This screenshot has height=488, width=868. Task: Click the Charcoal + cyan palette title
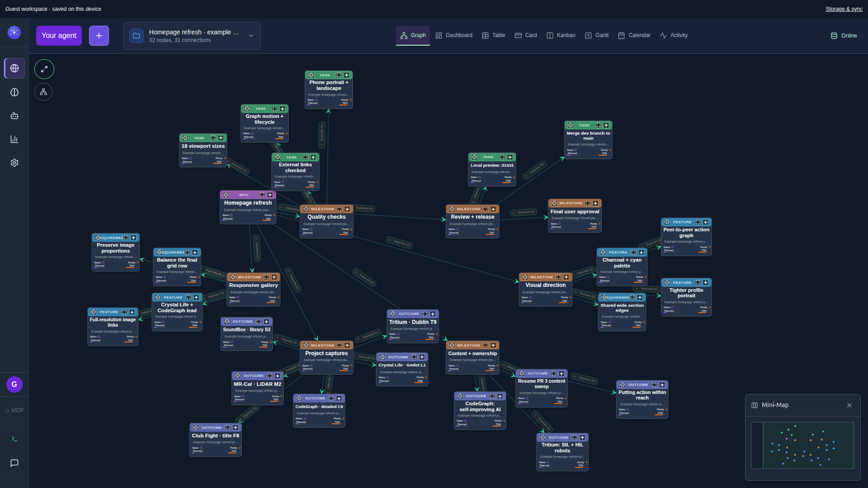(x=622, y=263)
